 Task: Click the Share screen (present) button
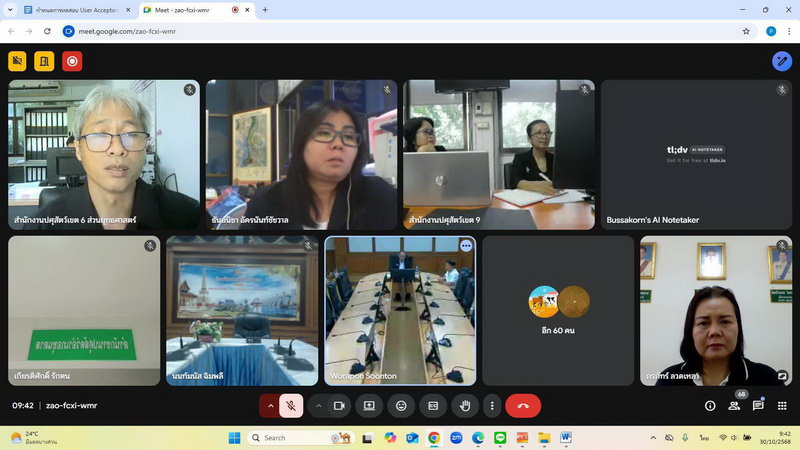point(369,406)
